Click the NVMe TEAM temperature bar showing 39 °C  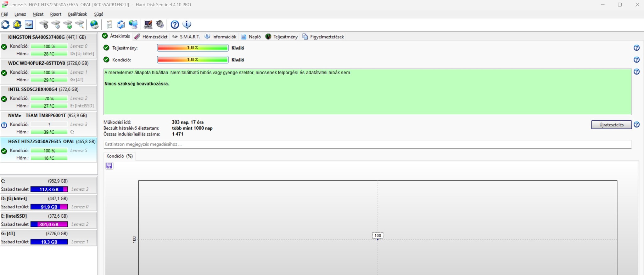tap(49, 132)
